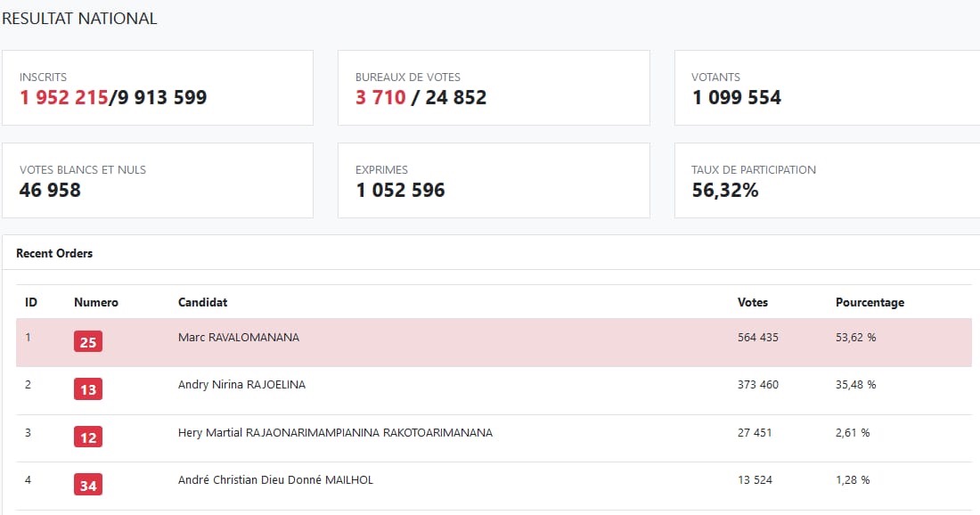
Task: Click the Recent Orders panel heading
Action: coord(54,253)
